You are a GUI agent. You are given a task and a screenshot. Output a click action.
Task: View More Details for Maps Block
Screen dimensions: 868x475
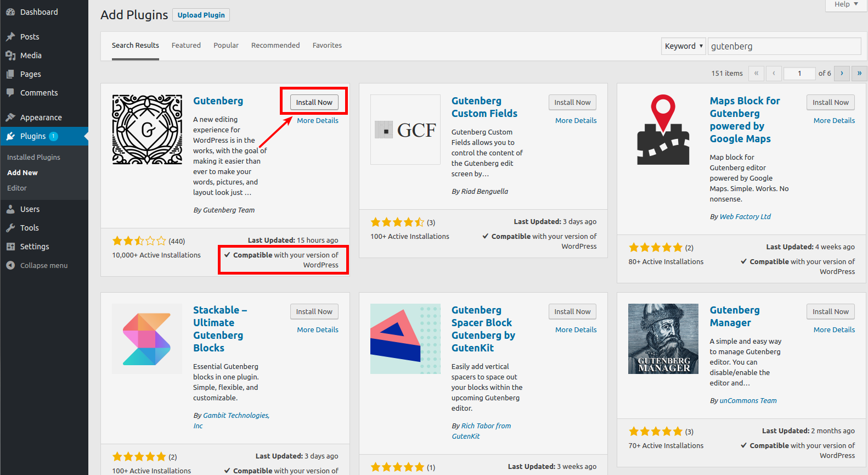tap(834, 120)
